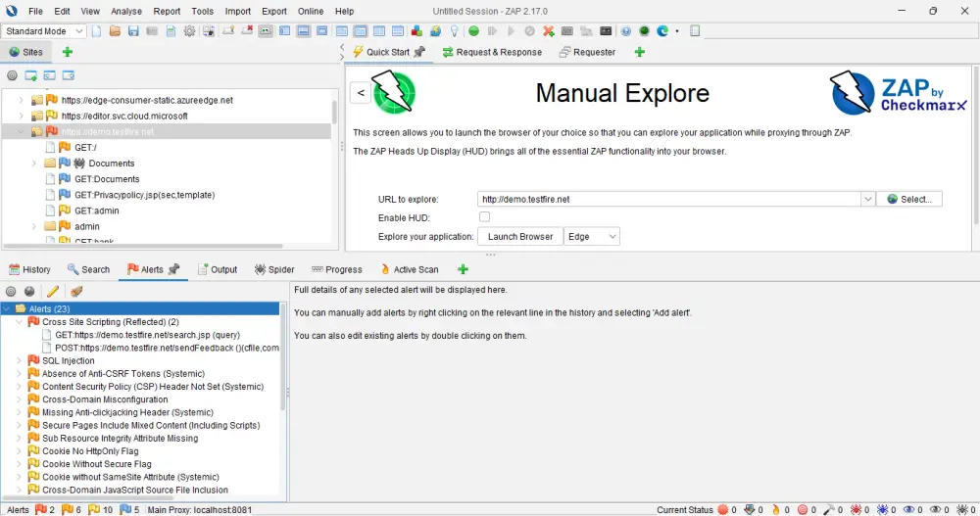Click the fourth icon in Sites panel toolbar

coord(69,75)
